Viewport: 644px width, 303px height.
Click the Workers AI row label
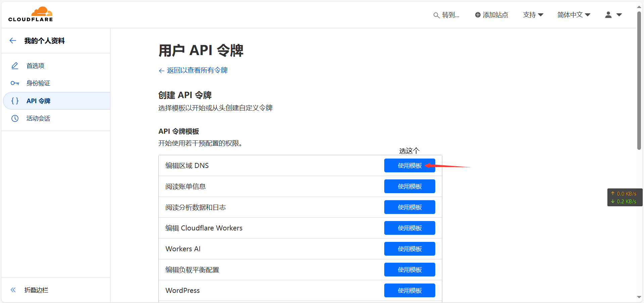(183, 249)
